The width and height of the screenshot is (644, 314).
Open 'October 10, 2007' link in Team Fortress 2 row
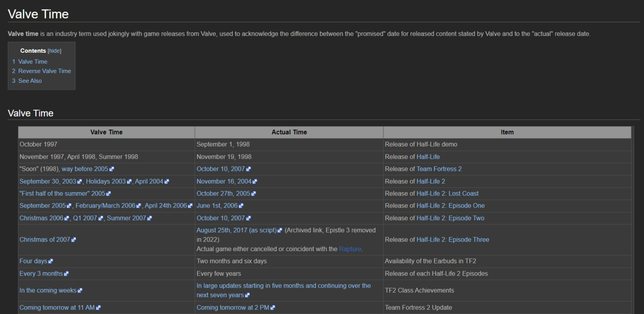pos(221,169)
